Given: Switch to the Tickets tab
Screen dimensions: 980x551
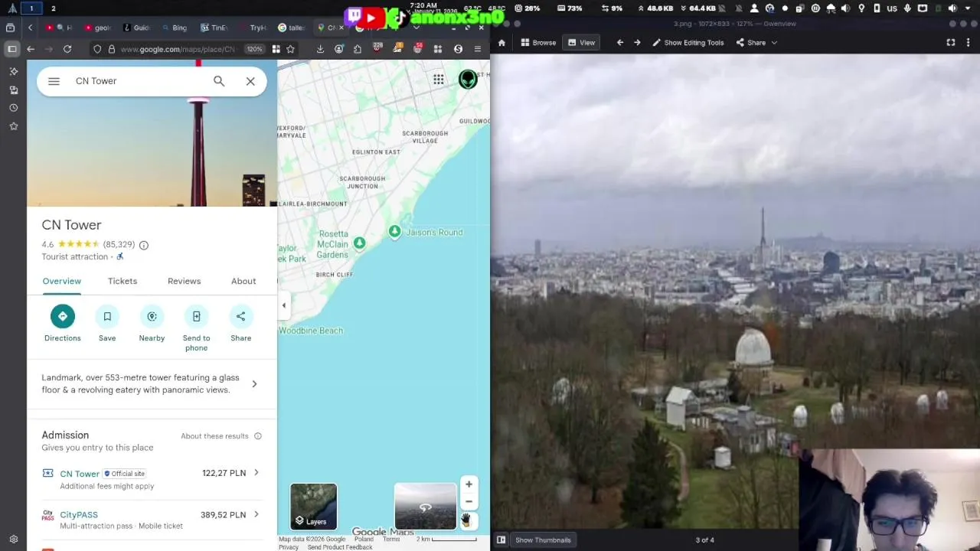Looking at the screenshot, I should point(122,281).
